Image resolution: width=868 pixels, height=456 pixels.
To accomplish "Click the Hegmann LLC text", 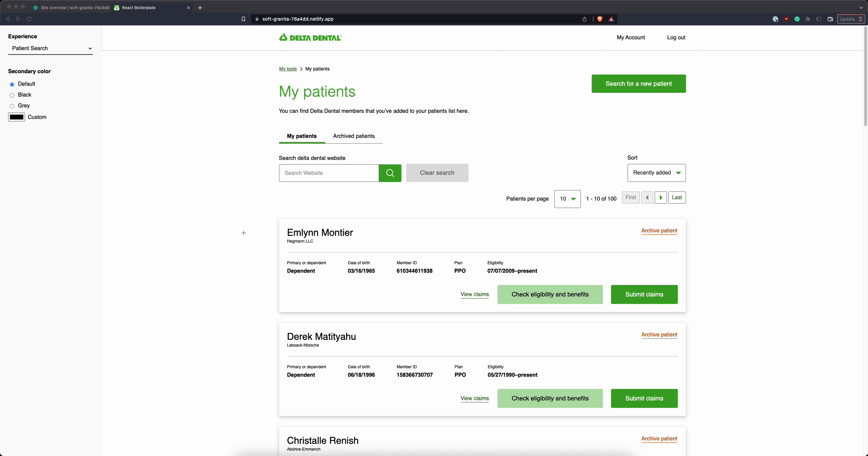I will click(x=300, y=241).
